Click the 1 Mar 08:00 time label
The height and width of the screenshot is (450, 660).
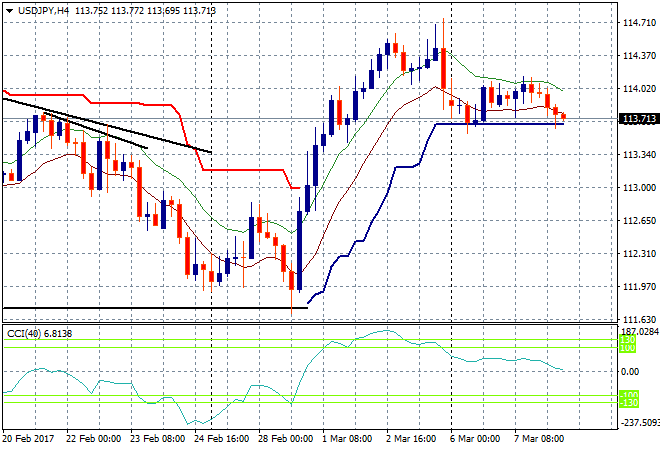tap(347, 439)
